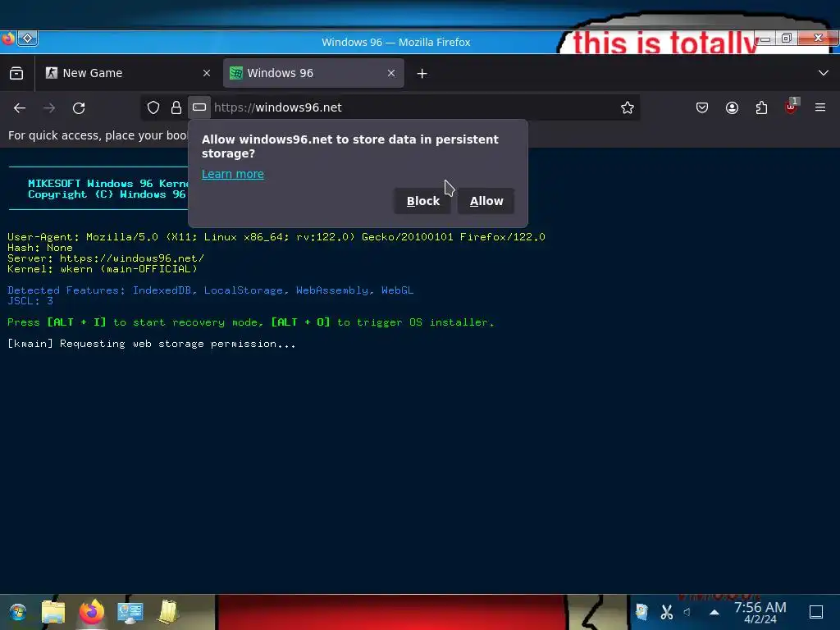The width and height of the screenshot is (840, 630).
Task: Follow the Learn more link
Action: click(232, 174)
